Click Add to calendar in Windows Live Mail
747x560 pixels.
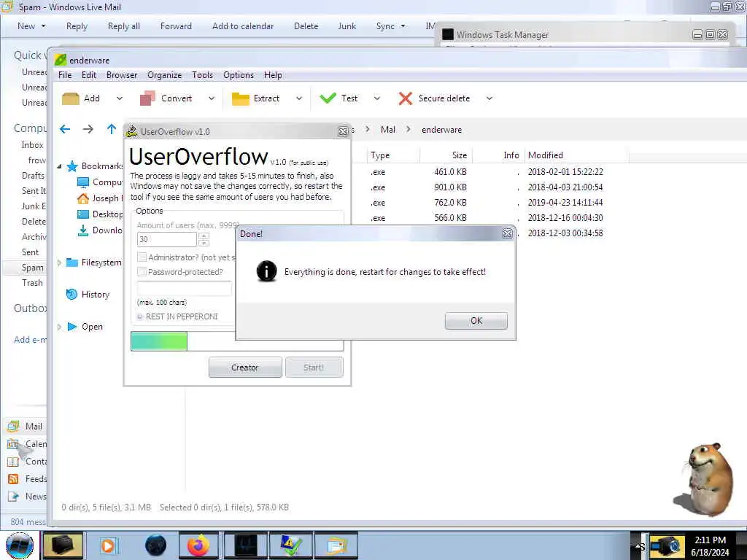coord(243,26)
